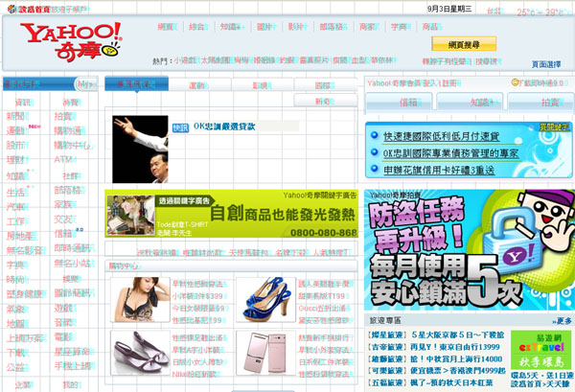The image size is (575, 392).
Task: Open the lingerie model product thumbnail
Action: click(140, 300)
